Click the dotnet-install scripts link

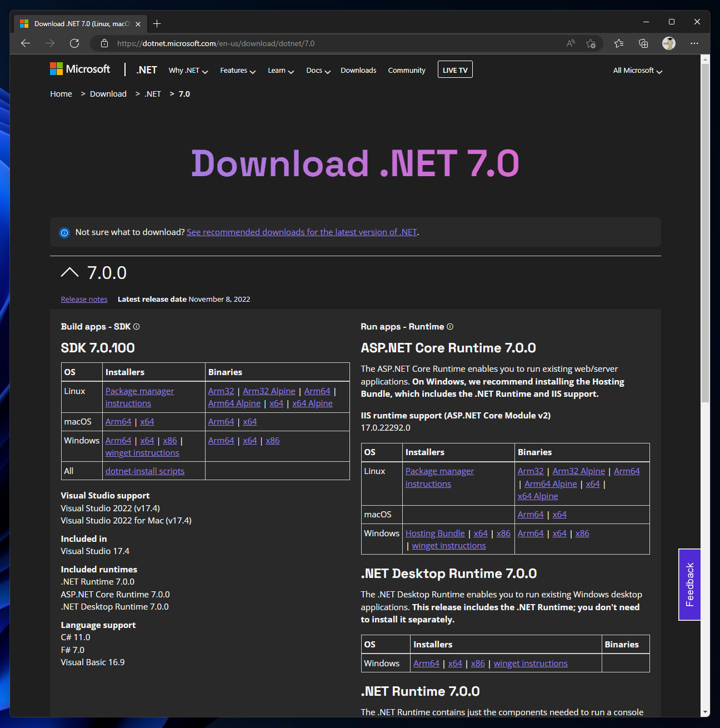coord(145,471)
